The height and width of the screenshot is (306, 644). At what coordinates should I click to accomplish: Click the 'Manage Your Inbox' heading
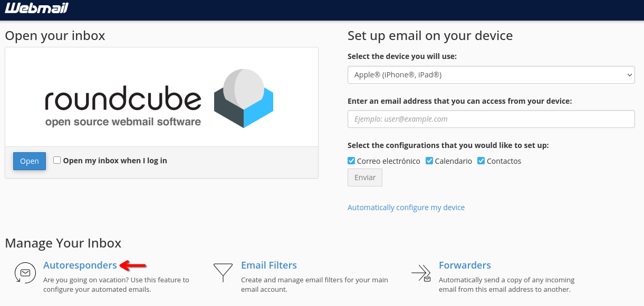[x=63, y=243]
